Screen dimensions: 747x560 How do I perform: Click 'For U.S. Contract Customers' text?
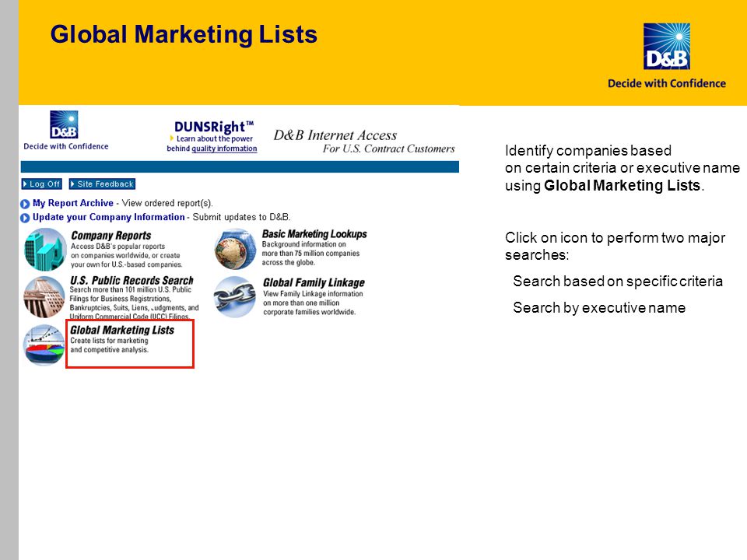389,149
